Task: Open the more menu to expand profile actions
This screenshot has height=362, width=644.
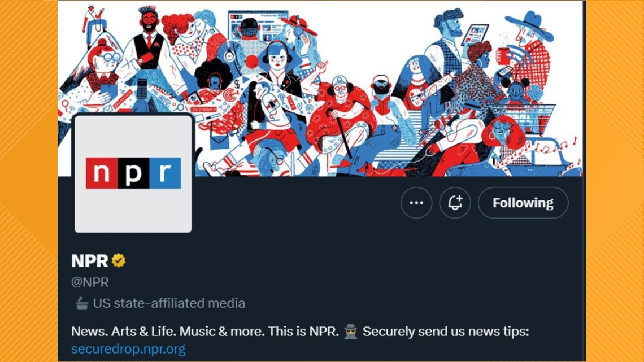Action: [416, 203]
